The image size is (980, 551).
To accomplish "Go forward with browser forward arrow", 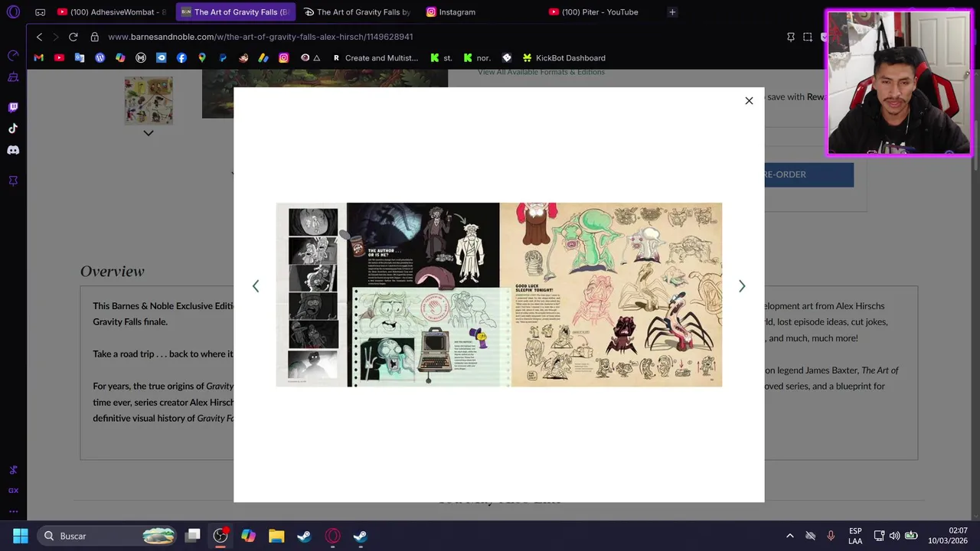I will [x=55, y=37].
